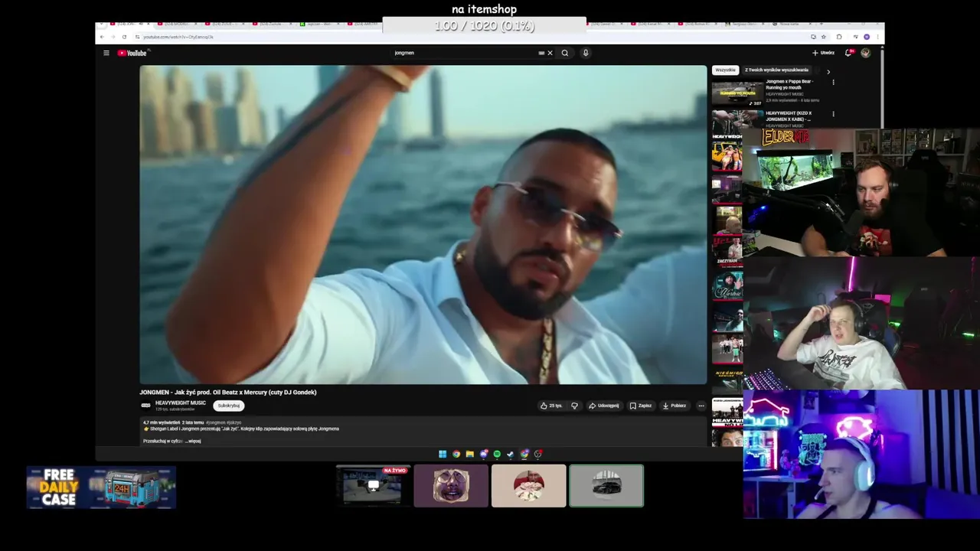Select the 'Wszystkie' filter chip
Screen dimensions: 980x551
coord(725,70)
